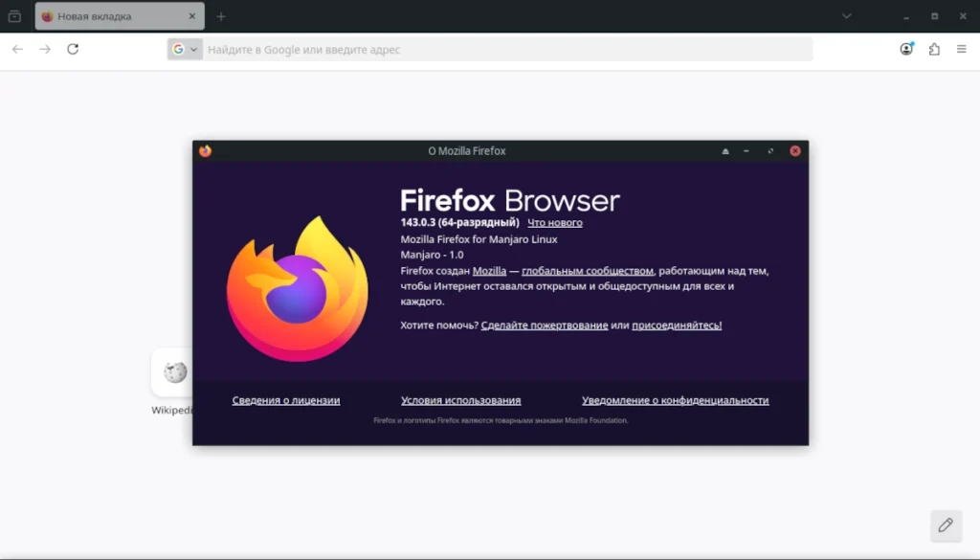The height and width of the screenshot is (560, 980).
Task: Open the Google search engine dropdown
Action: coord(185,50)
